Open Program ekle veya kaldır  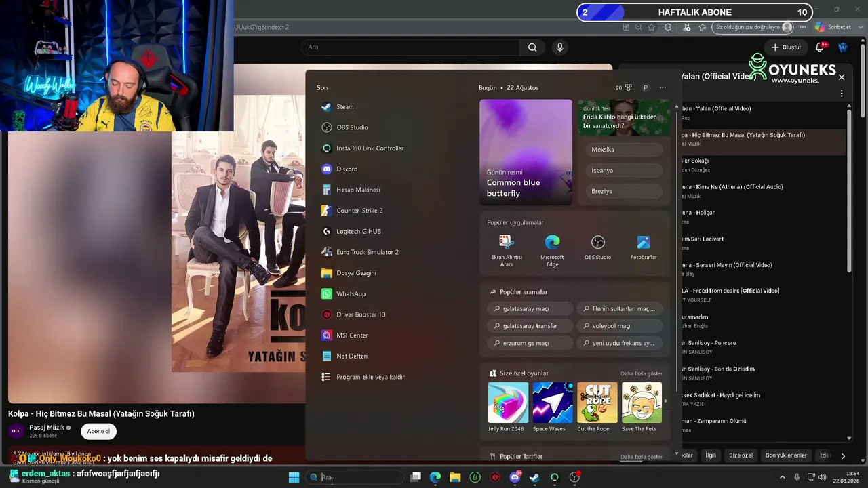point(392,377)
